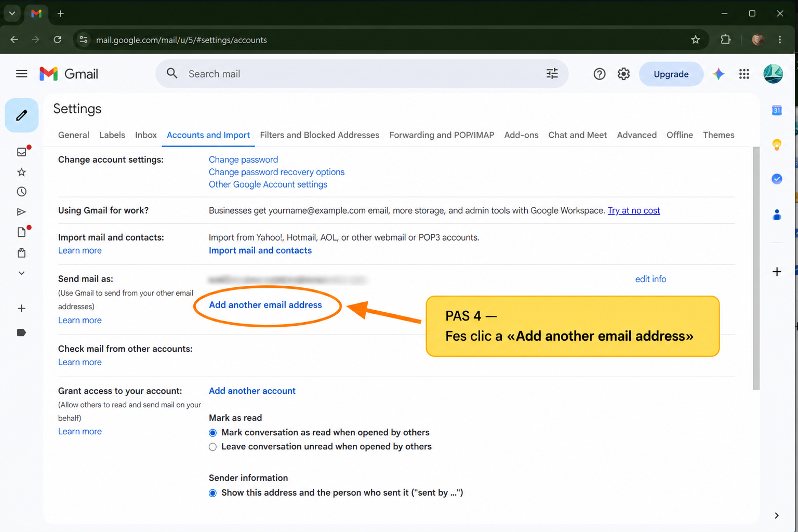Screen dimensions: 798x532
Task: Open Drafts document icon
Action: point(21,232)
